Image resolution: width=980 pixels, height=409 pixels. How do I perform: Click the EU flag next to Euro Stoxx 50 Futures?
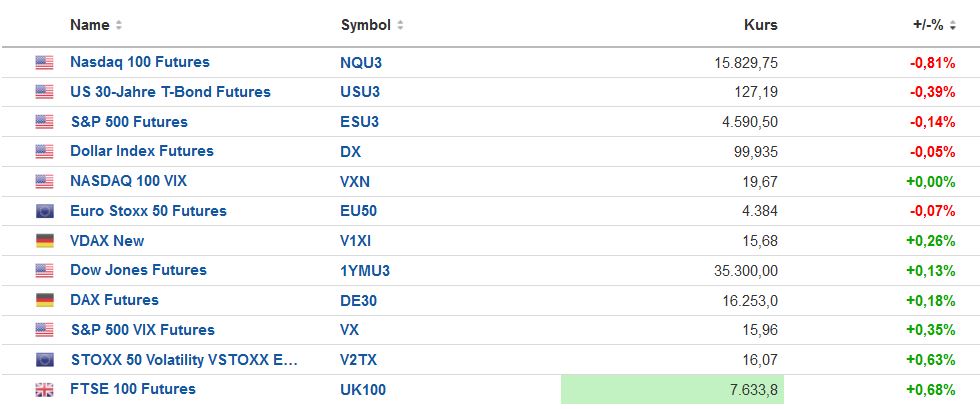pyautogui.click(x=44, y=211)
